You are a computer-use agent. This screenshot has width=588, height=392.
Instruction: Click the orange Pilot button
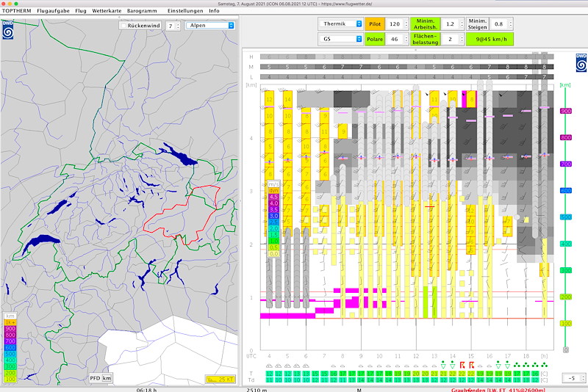coord(375,23)
